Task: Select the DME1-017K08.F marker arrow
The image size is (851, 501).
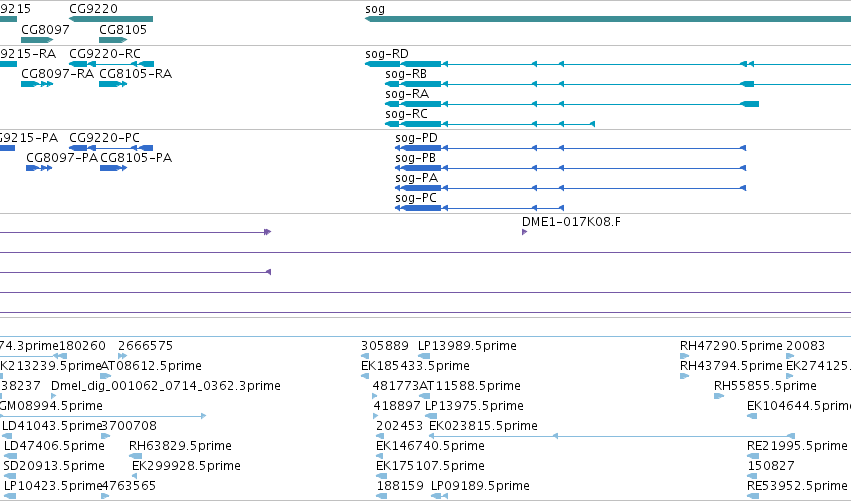Action: tap(524, 232)
